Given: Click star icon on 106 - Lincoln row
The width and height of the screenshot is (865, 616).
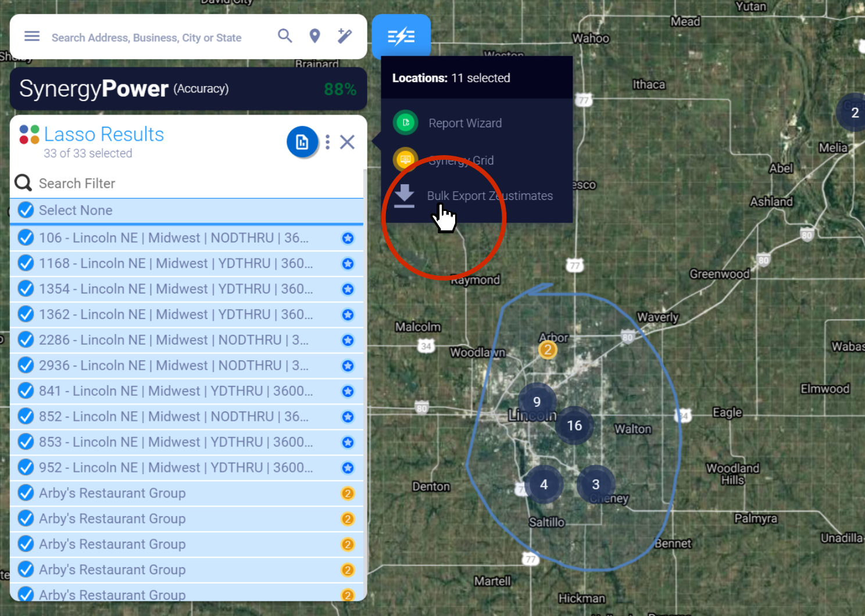Looking at the screenshot, I should [348, 238].
